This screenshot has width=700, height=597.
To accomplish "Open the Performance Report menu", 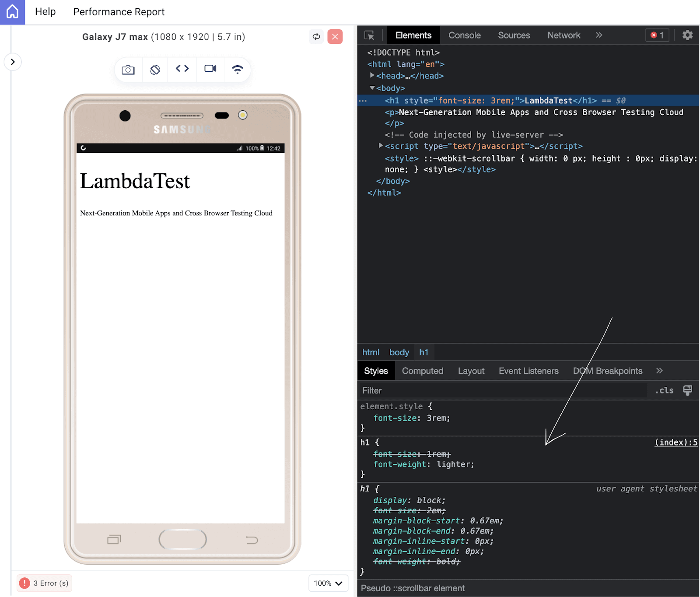I will (x=119, y=12).
